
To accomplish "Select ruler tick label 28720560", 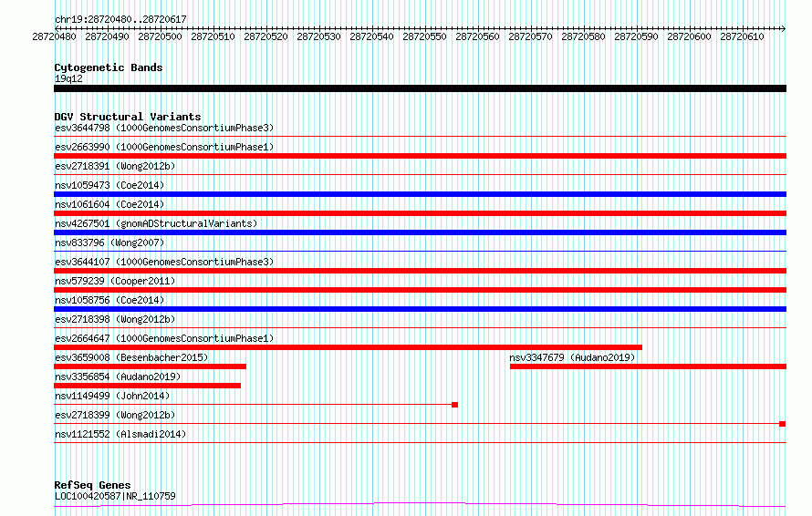I will click(x=477, y=36).
